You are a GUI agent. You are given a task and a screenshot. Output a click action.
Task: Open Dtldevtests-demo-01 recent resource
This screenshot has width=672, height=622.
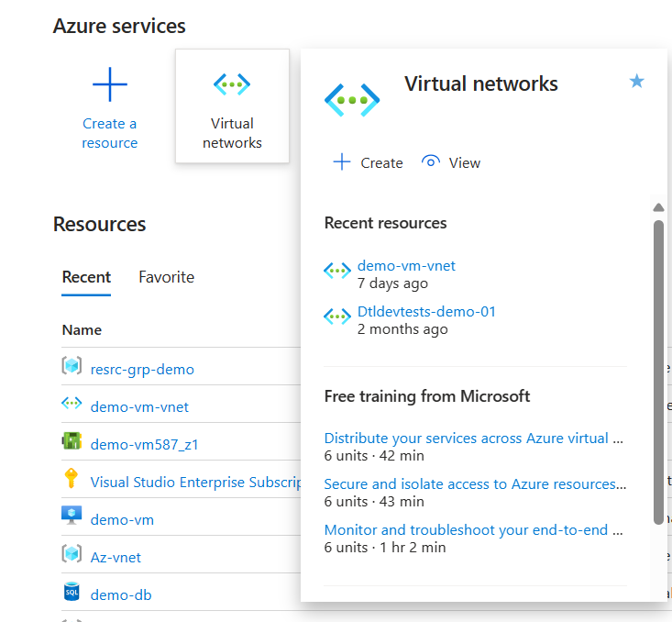pyautogui.click(x=426, y=311)
